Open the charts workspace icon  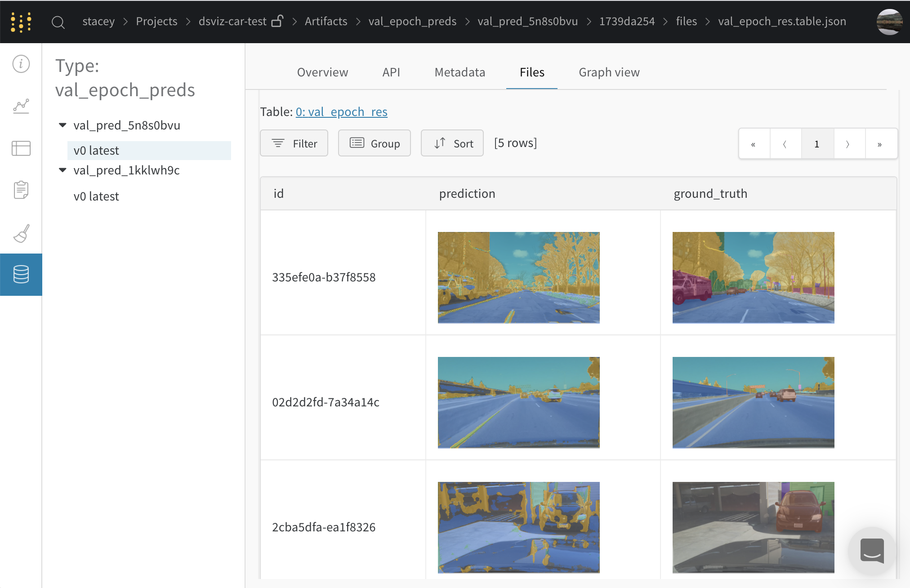pos(21,106)
